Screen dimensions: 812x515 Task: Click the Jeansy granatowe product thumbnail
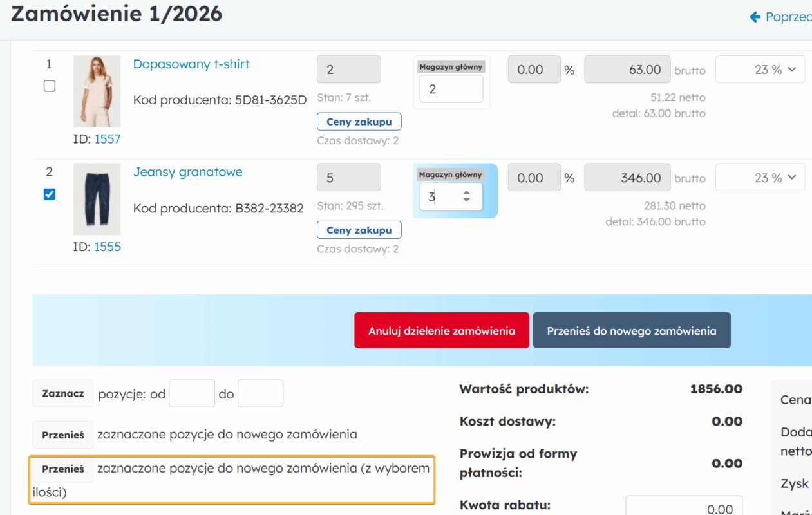(x=97, y=199)
